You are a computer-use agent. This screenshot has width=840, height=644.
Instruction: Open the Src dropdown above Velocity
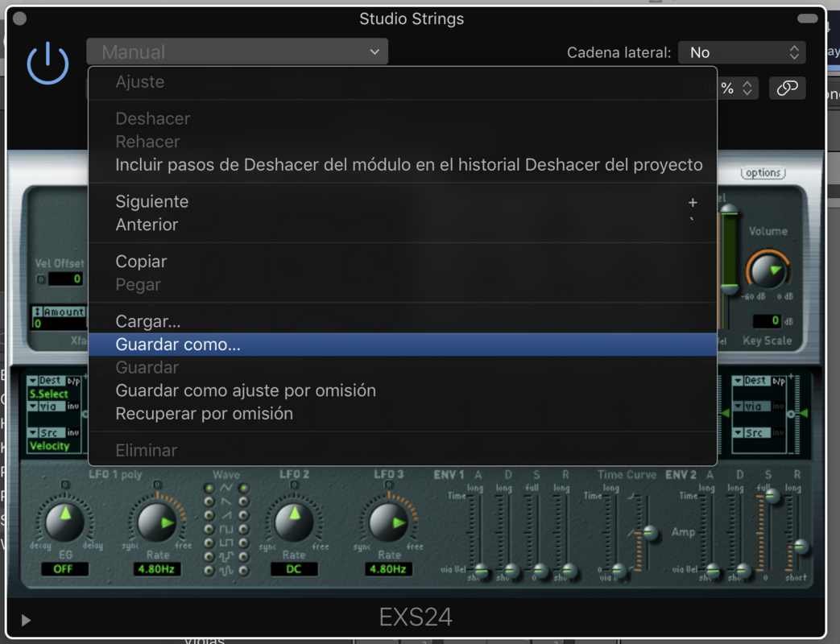tap(46, 432)
